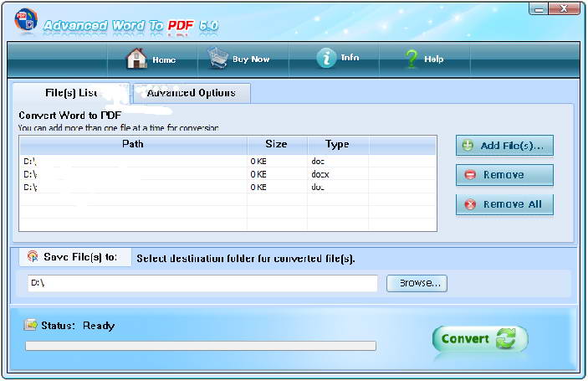Click the blue Info circle icon

326,58
